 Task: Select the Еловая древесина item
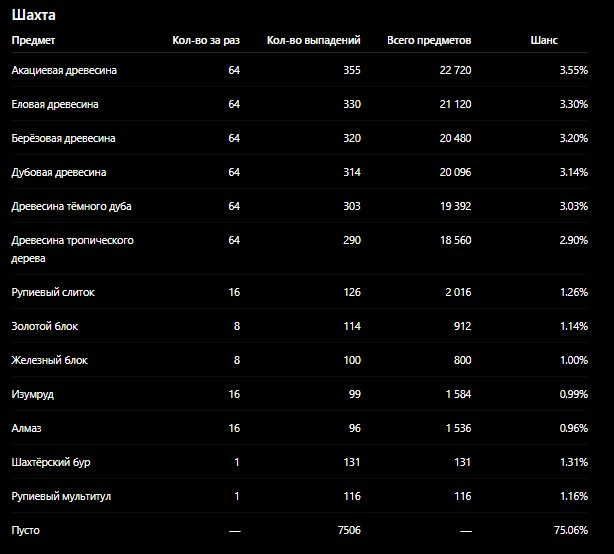point(55,105)
